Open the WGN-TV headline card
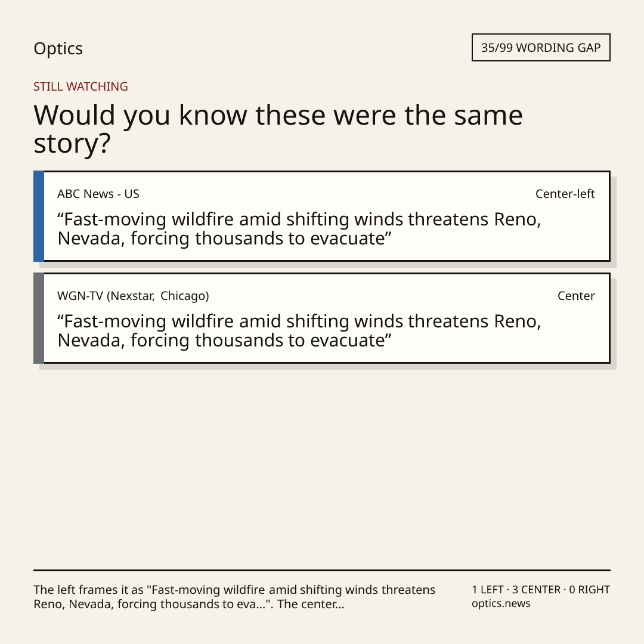The image size is (644, 644). point(322,318)
